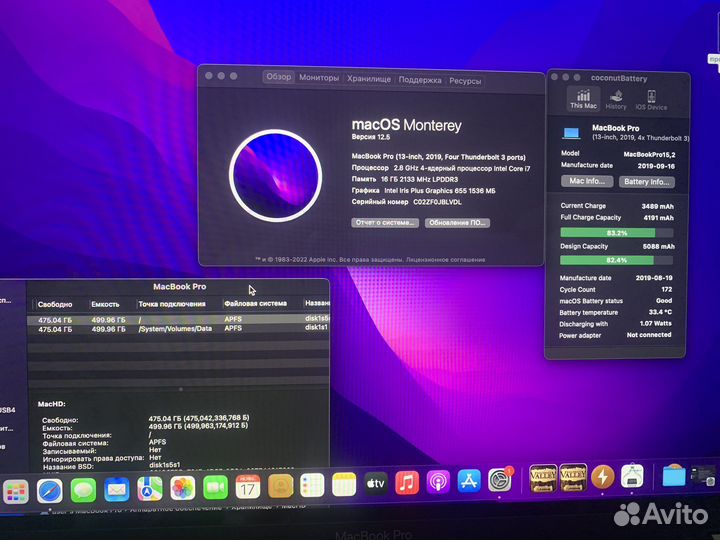Viewport: 720px width, 540px height.
Task: Click the 82.4% design capacity bar
Action: pyautogui.click(x=616, y=260)
